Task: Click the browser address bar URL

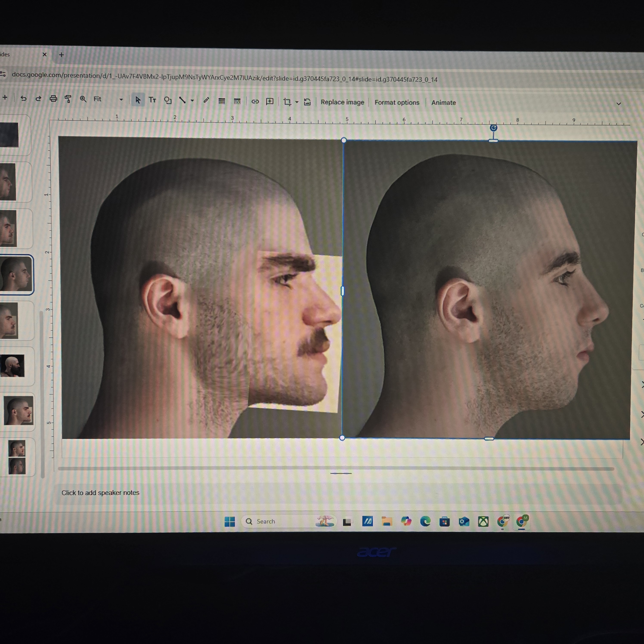Action: coord(225,77)
